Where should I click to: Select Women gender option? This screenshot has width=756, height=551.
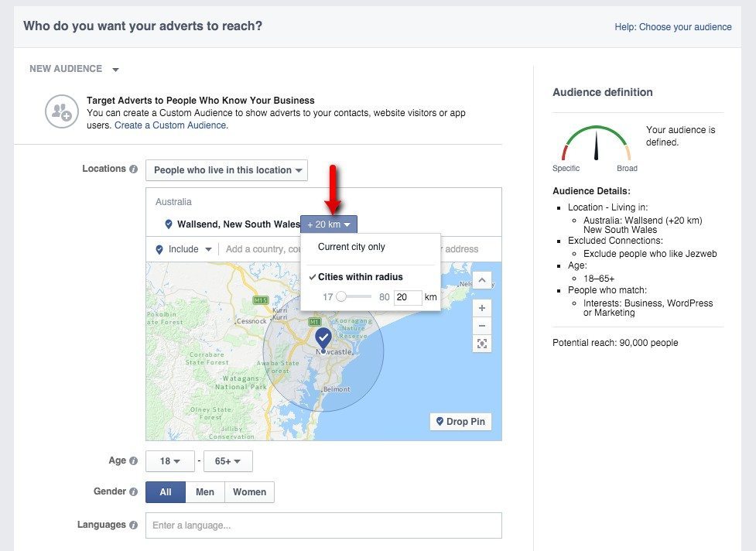249,492
